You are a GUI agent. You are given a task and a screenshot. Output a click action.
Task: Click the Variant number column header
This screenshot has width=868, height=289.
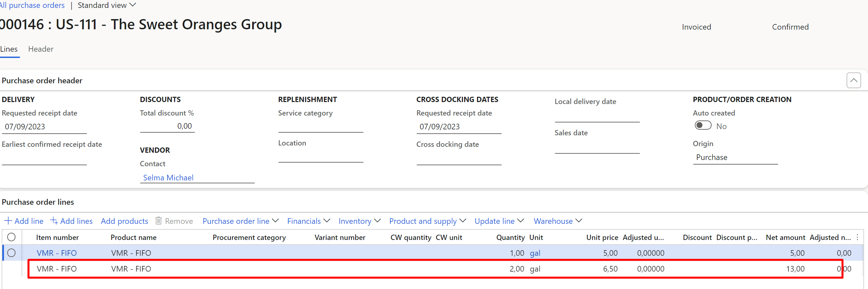tap(340, 237)
